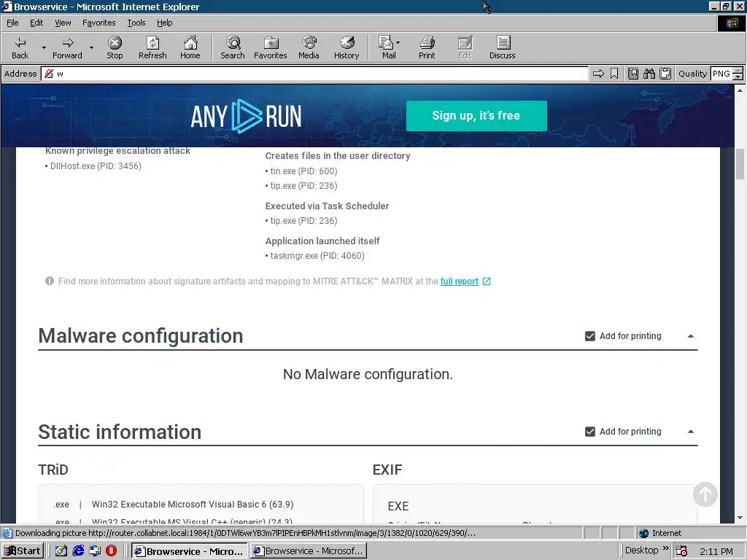Switch to the first Browservice taskbar window

tap(190, 551)
